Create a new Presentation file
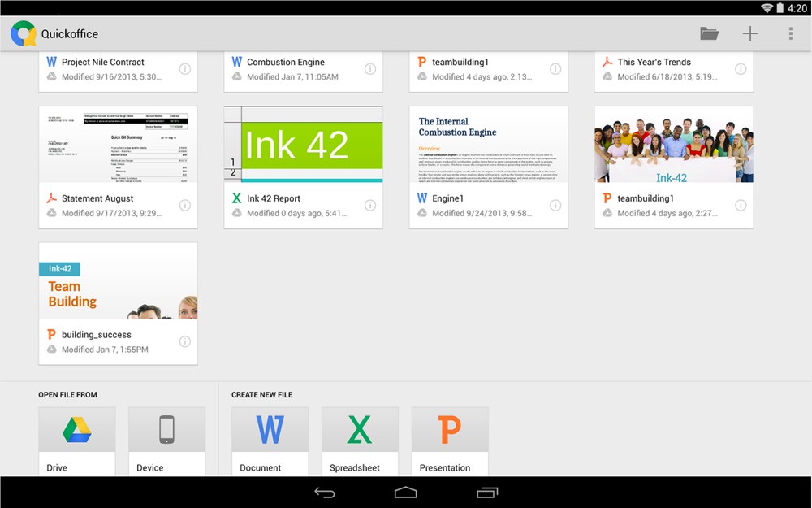 pos(450,441)
